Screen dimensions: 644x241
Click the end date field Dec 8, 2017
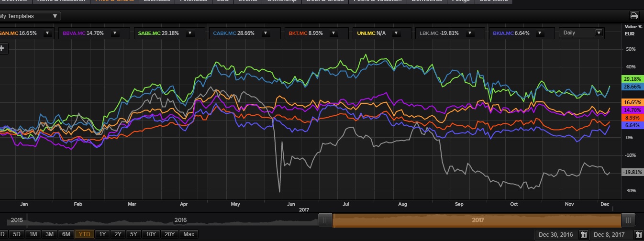coord(612,234)
